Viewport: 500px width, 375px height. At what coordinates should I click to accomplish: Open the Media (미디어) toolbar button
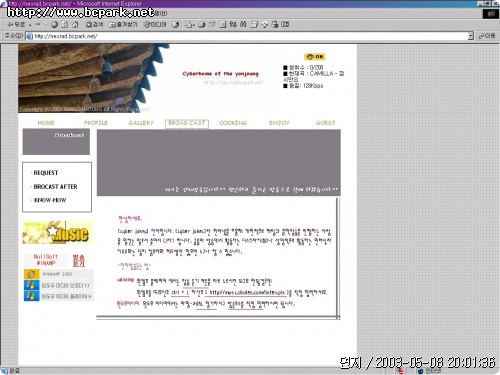pos(155,24)
